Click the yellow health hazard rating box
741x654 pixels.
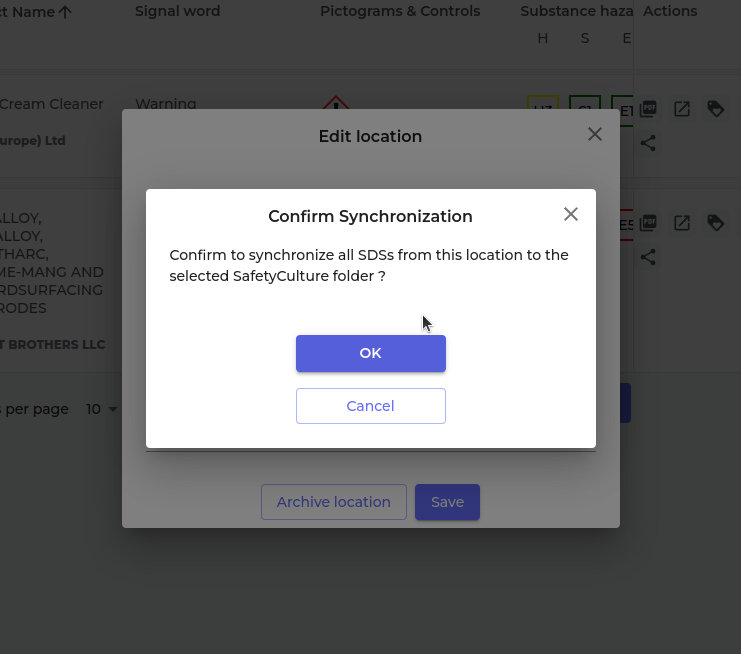tap(543, 106)
